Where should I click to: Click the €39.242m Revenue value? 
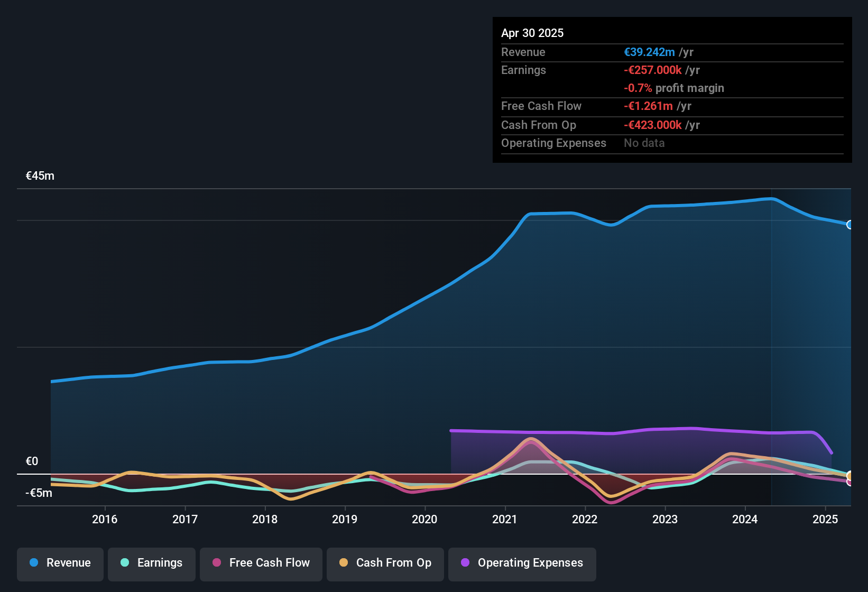coord(649,52)
